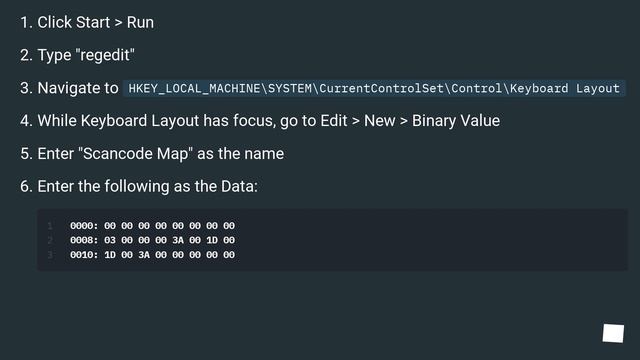Click line number 1 in code block
Viewport: 640px width, 360px height.
pos(50,226)
